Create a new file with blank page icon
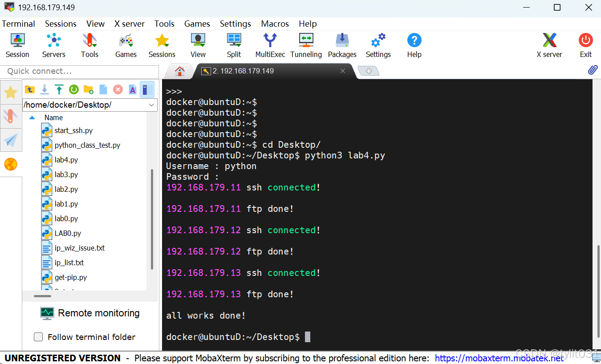Viewport: 601px width, 364px height. tap(103, 89)
